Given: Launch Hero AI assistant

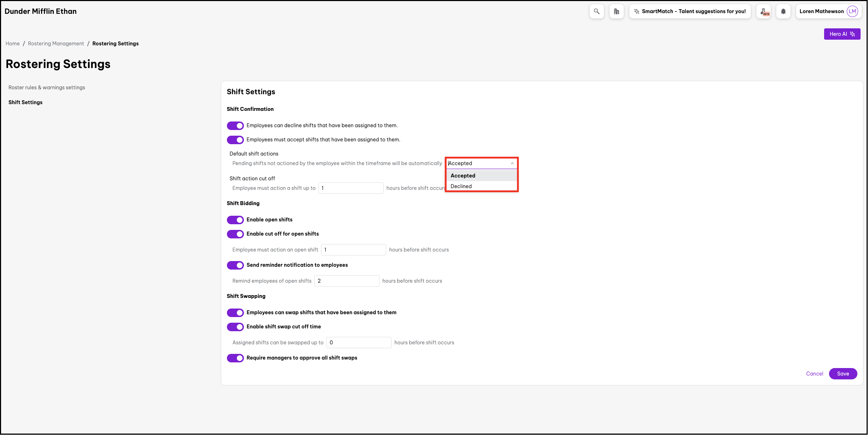Looking at the screenshot, I should point(842,34).
